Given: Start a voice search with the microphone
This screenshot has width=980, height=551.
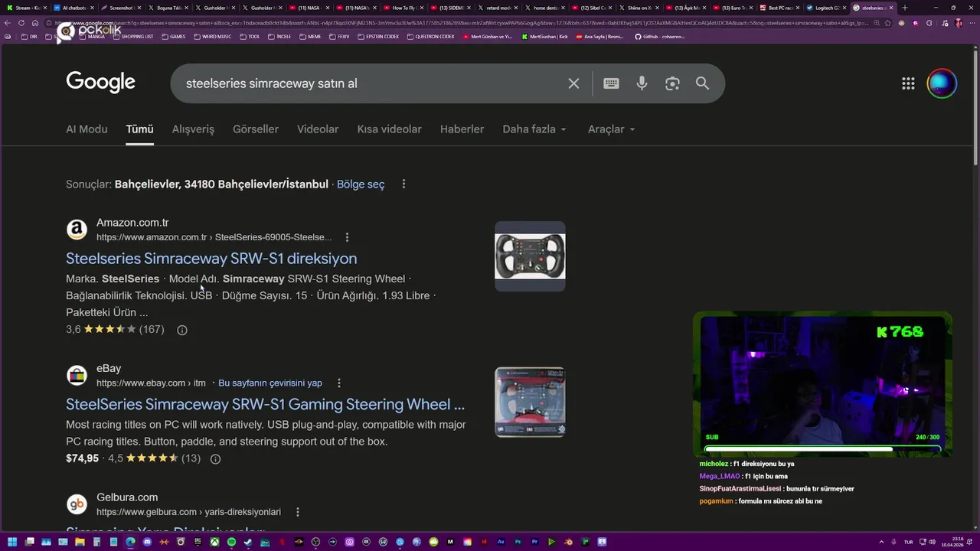Looking at the screenshot, I should [x=642, y=83].
